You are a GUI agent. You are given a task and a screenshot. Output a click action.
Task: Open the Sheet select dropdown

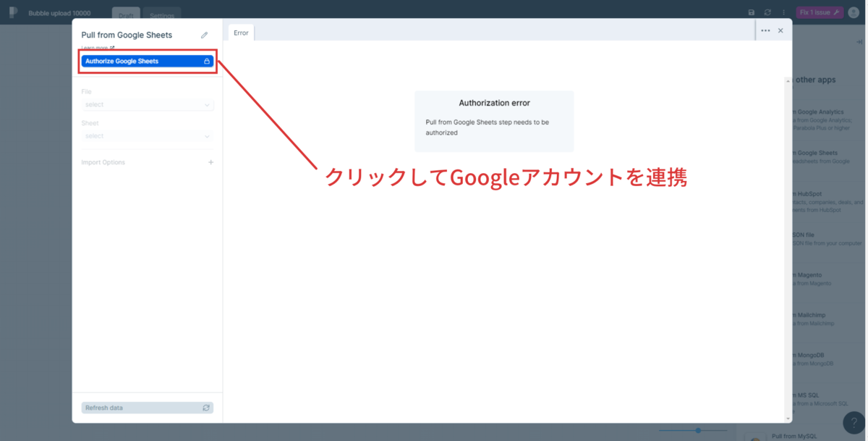pos(148,136)
